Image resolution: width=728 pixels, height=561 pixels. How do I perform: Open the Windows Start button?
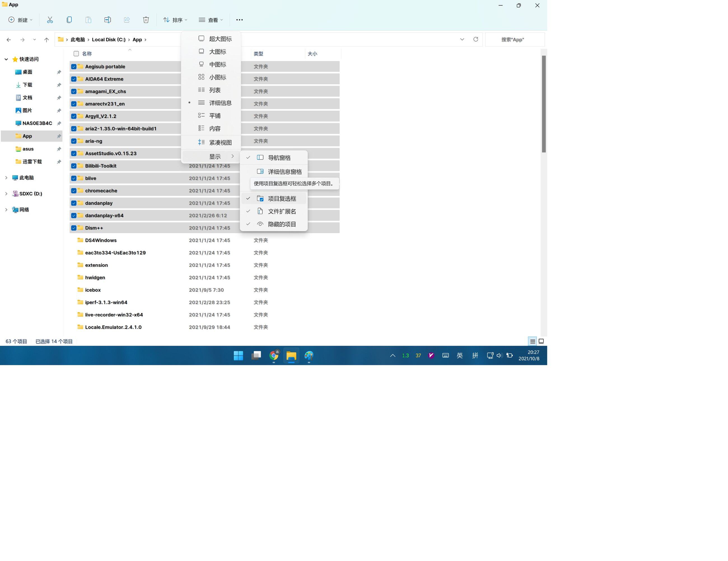coord(238,356)
